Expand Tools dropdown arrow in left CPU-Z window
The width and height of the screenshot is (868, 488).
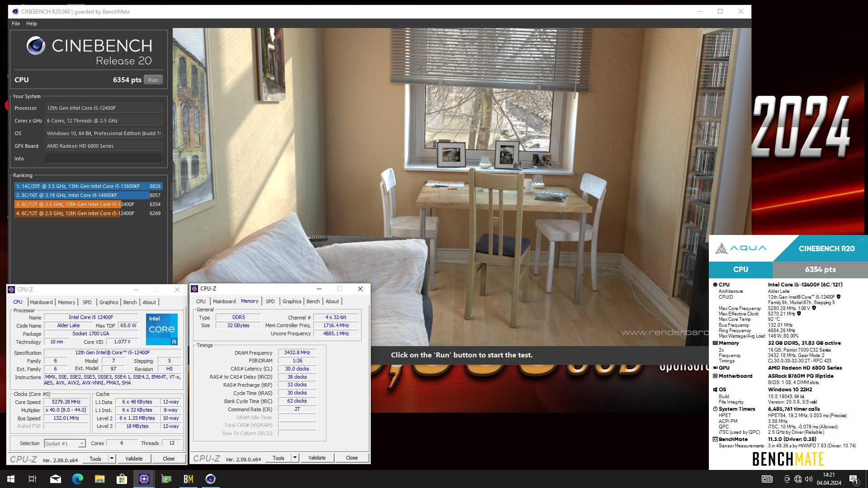[x=112, y=459]
